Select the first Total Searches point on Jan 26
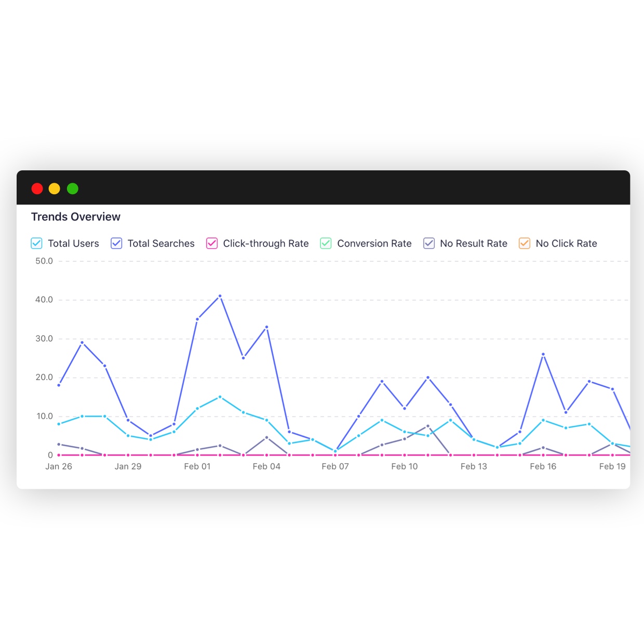 (x=59, y=385)
